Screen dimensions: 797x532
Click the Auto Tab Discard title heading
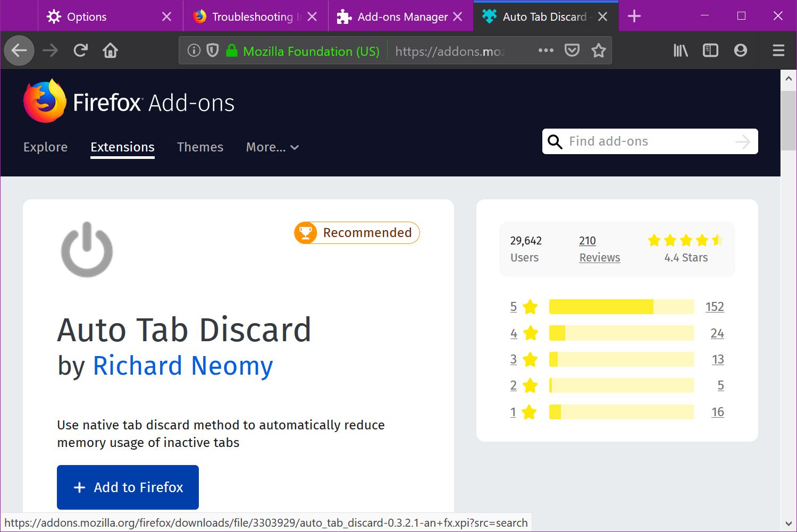pos(184,330)
